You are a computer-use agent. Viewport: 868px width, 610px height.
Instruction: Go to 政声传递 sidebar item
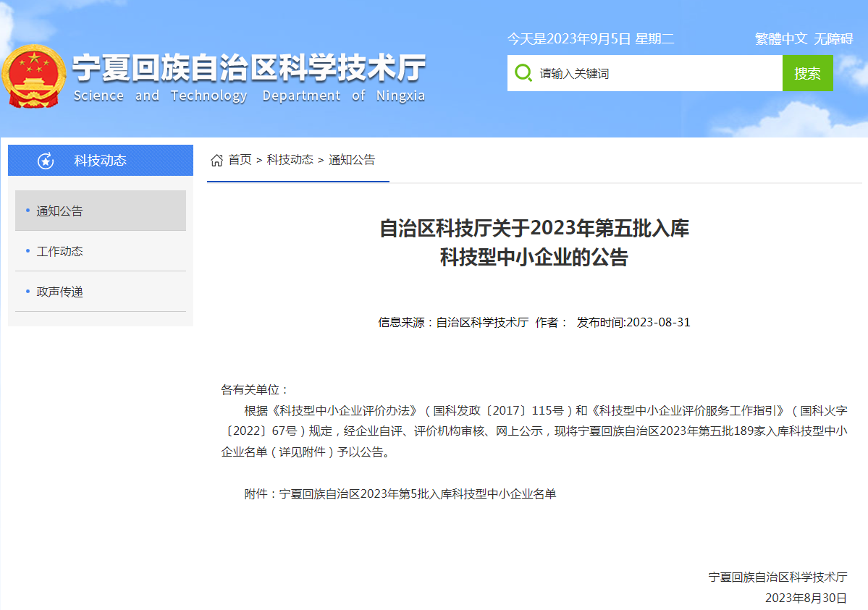[60, 292]
